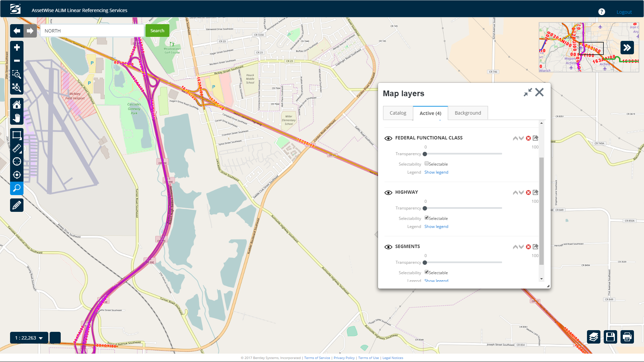Viewport: 644px width, 362px height.
Task: Click the zoom in plus tool
Action: coord(17,48)
